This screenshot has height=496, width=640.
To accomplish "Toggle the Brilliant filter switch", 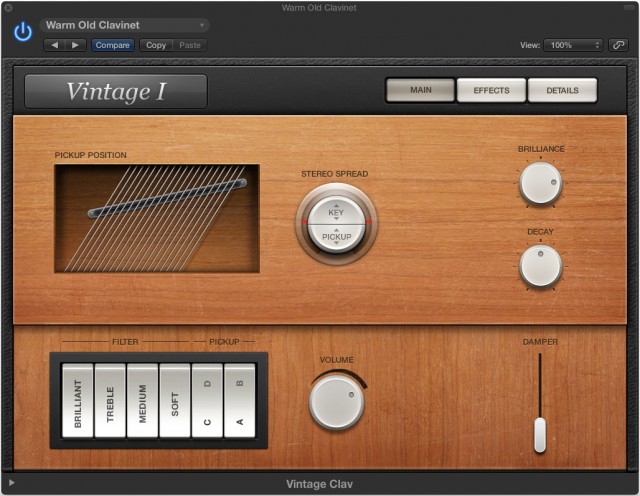I will 78,400.
